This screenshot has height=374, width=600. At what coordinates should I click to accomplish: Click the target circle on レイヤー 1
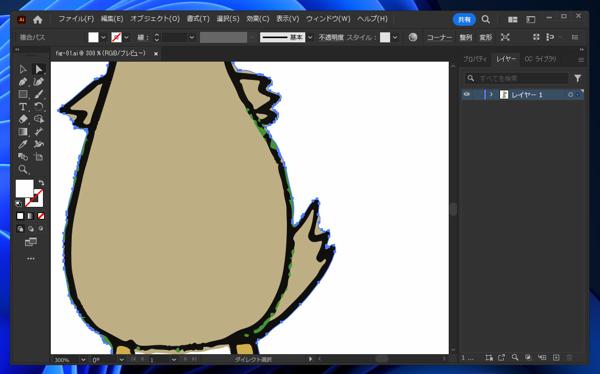tap(571, 95)
